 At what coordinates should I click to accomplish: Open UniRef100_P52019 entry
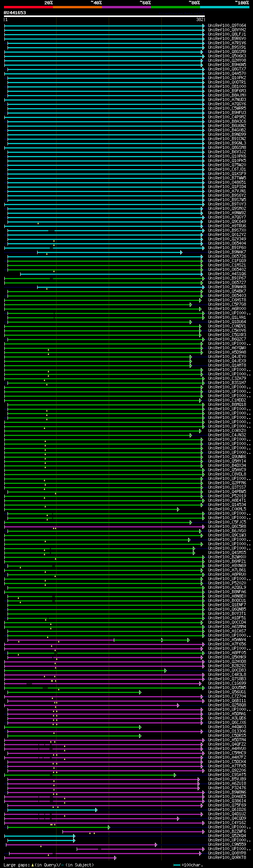(x=227, y=496)
